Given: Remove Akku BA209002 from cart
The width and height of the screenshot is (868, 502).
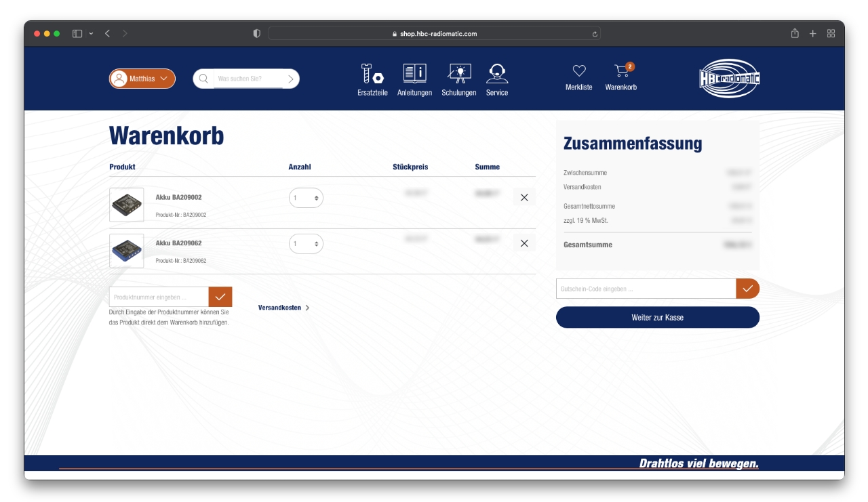Looking at the screenshot, I should [524, 197].
